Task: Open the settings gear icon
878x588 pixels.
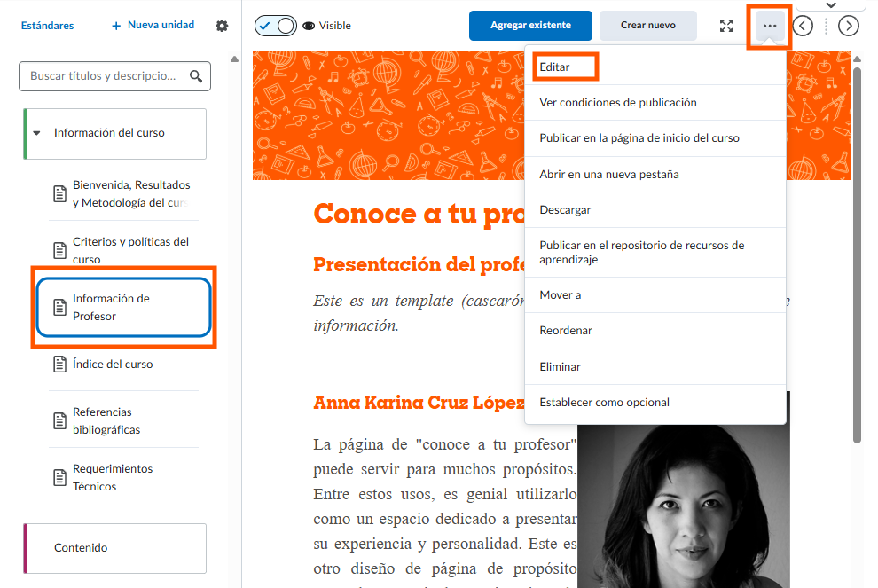Action: [222, 26]
